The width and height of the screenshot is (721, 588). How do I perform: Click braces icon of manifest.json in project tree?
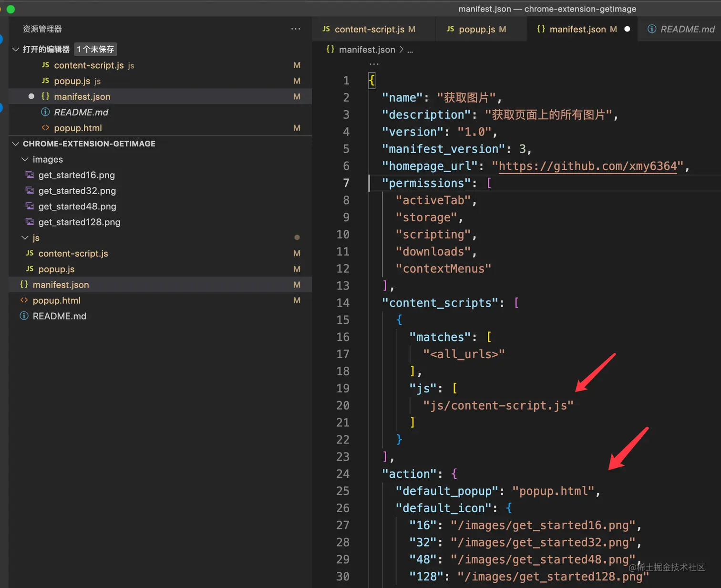24,285
